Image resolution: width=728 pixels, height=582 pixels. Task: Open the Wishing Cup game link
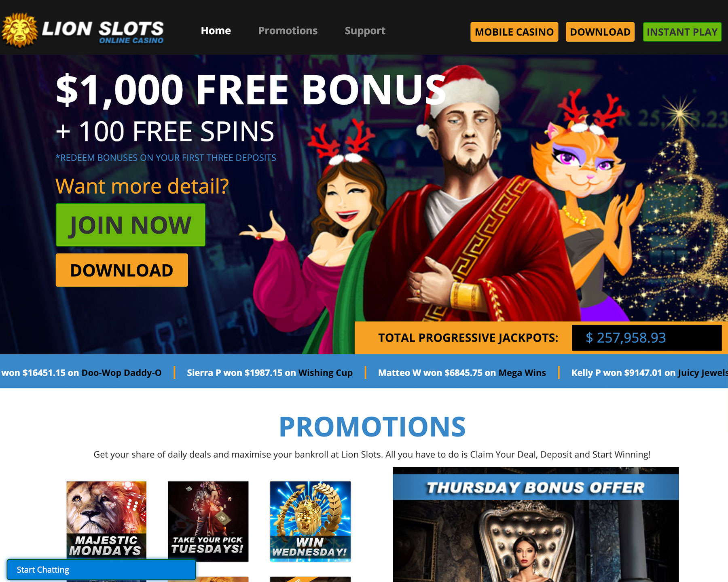coord(326,373)
